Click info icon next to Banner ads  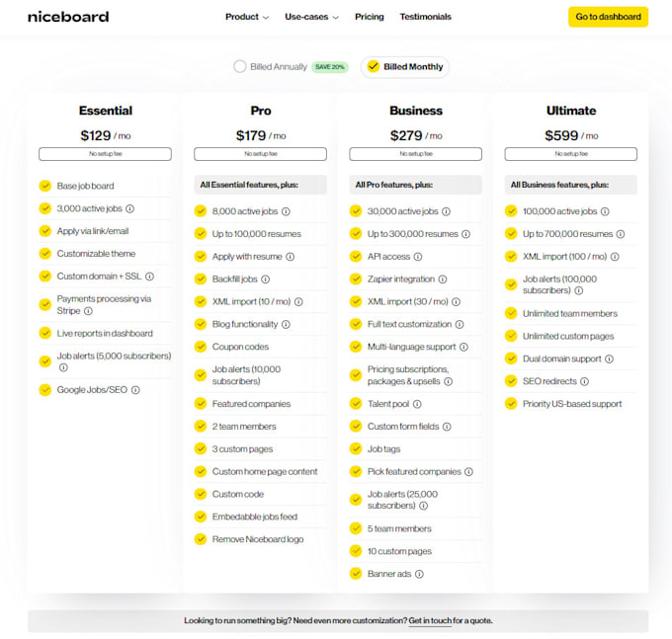(x=419, y=574)
